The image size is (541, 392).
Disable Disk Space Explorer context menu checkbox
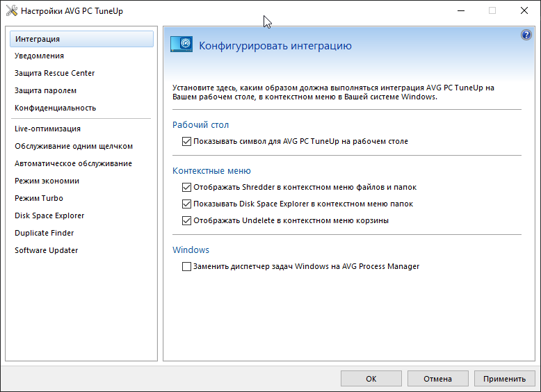[x=186, y=204]
